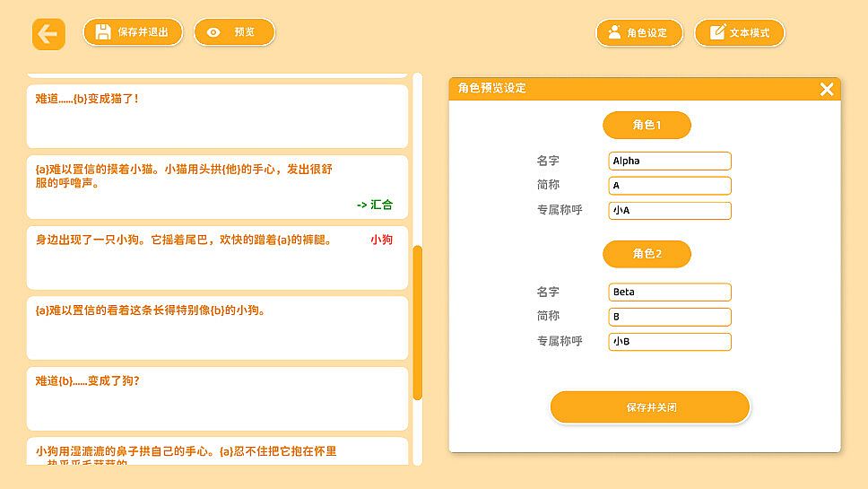The image size is (868, 489).
Task: Click the eye icon in 预览 button
Action: click(x=213, y=32)
